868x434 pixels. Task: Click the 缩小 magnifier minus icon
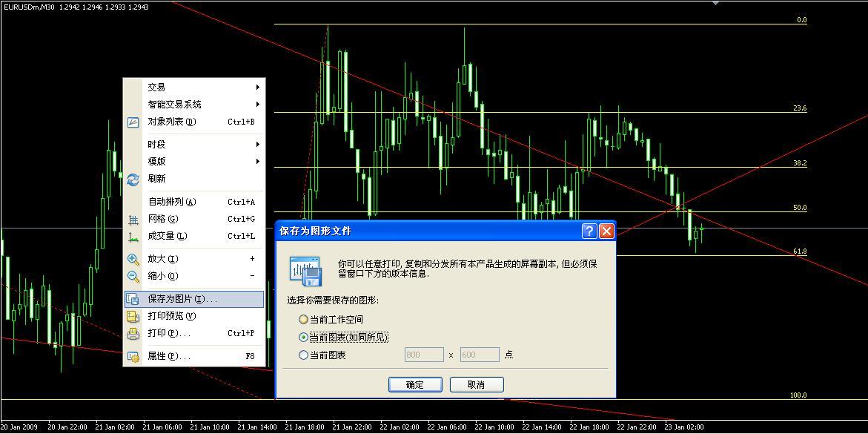(133, 276)
